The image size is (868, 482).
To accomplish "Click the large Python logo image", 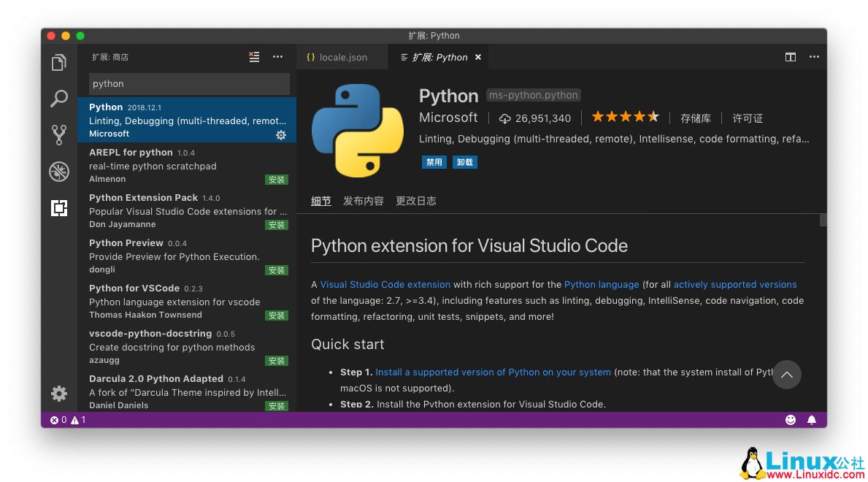I will (x=358, y=131).
